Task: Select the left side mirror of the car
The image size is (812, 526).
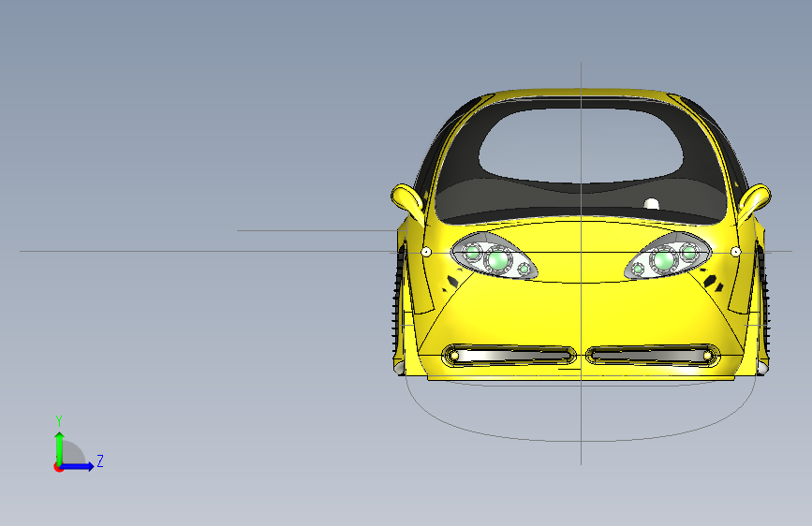Action: click(x=407, y=201)
